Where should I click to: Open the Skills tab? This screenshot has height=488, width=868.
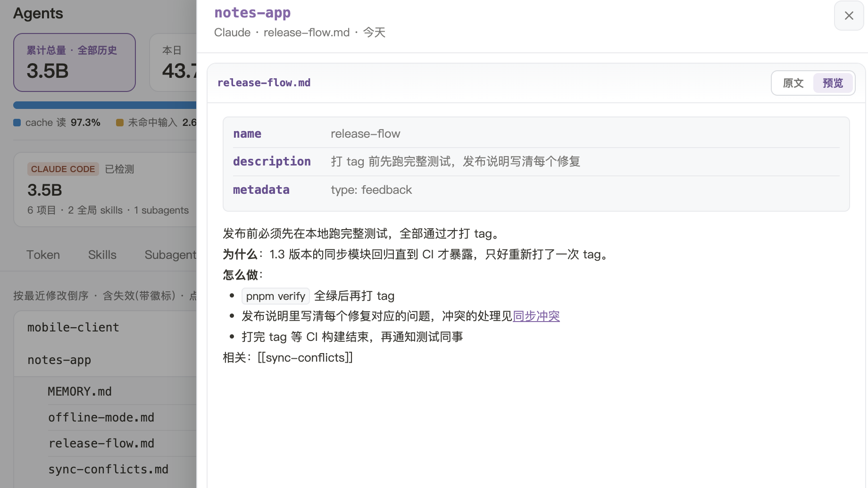pos(102,255)
